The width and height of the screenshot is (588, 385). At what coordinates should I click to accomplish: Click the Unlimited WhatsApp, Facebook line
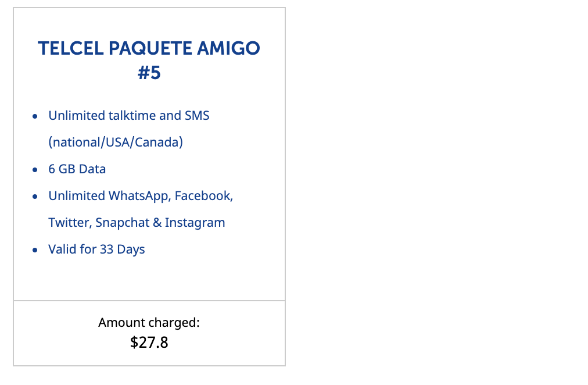tap(141, 196)
